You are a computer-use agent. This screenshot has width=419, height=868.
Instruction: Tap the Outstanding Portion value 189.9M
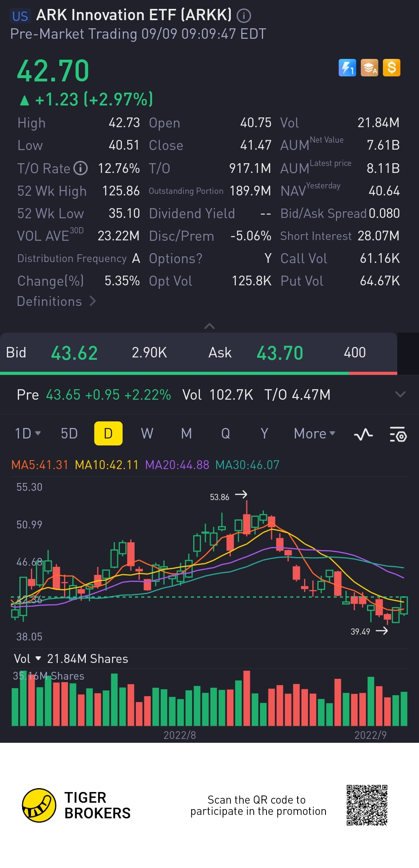tap(250, 191)
